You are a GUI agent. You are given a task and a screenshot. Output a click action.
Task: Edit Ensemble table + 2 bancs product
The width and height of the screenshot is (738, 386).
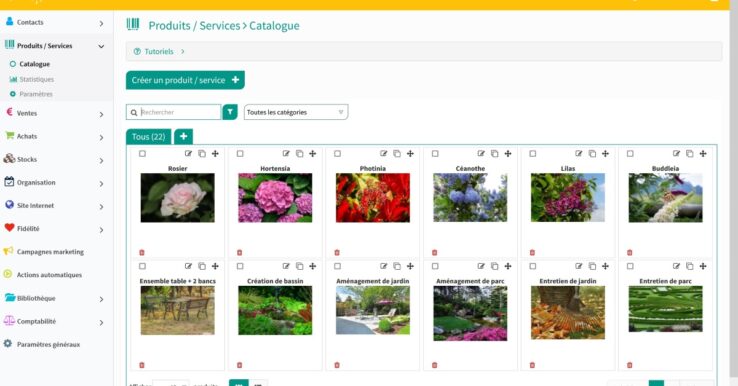tap(188, 266)
